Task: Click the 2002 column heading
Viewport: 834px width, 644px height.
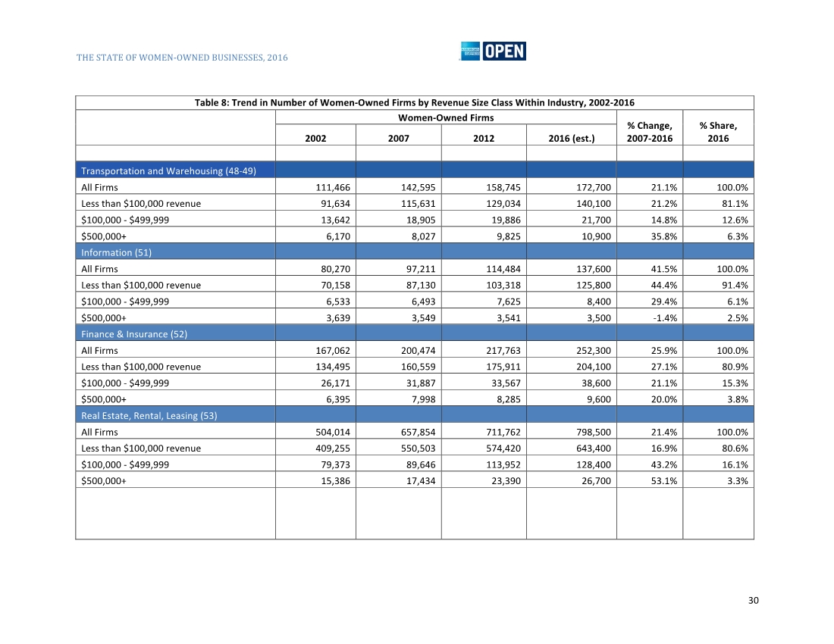Action: (315, 139)
